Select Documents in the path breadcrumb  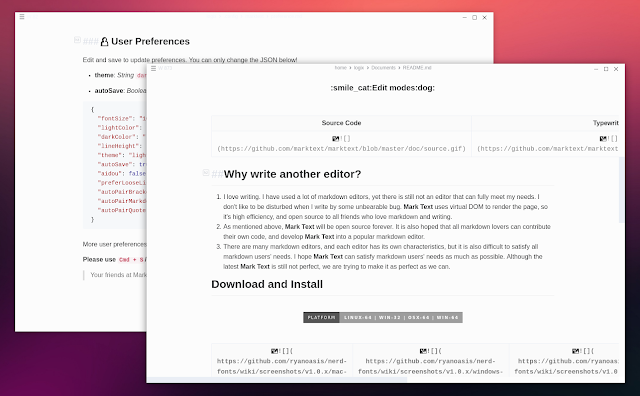(383, 68)
